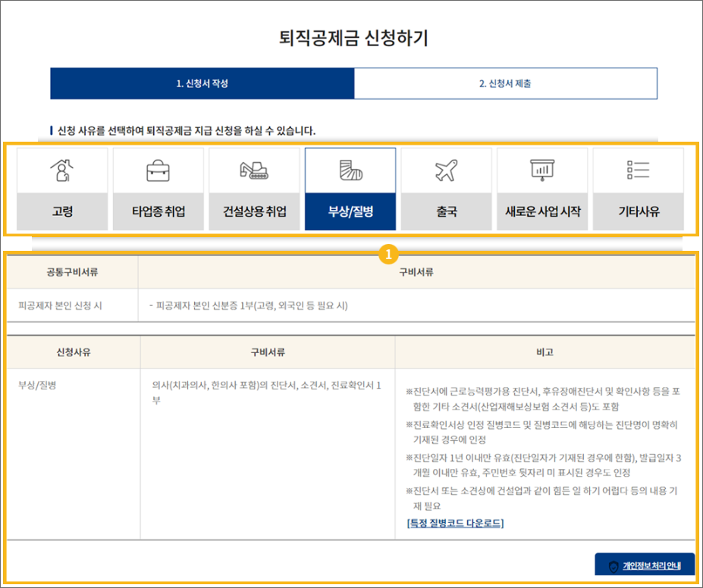Switch to the 2. 신청서 제출 tab
Screen dimensions: 703x588
point(505,83)
